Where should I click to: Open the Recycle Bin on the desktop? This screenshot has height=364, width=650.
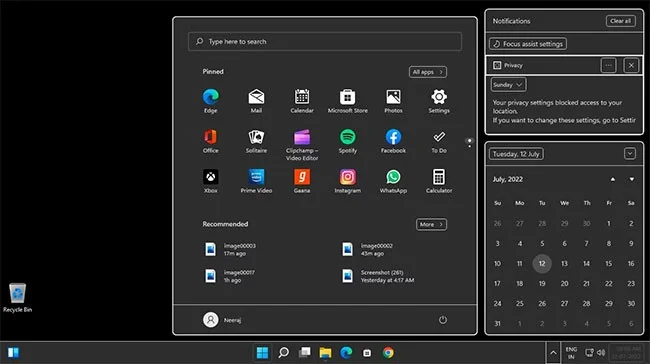pyautogui.click(x=17, y=297)
